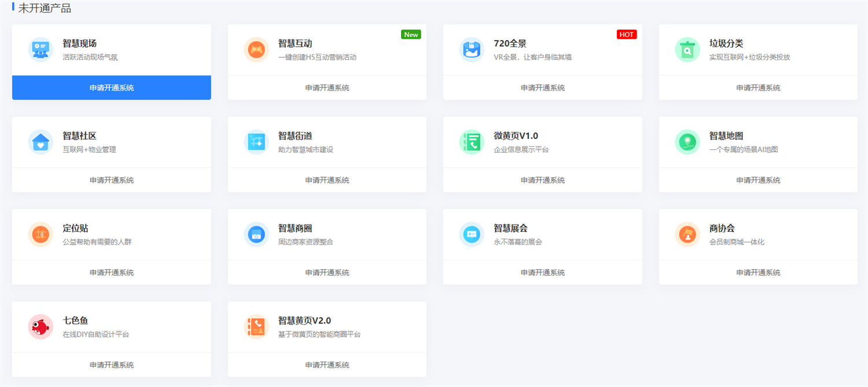Screen dimensions: 868x387
Task: Click 申请开通系统 under 智慧展会
Action: [x=542, y=273]
